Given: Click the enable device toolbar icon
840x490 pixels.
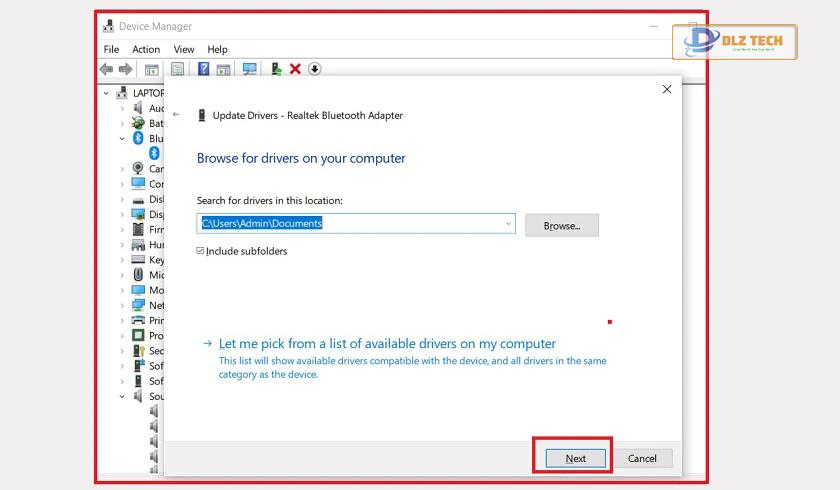Looking at the screenshot, I should point(276,69).
